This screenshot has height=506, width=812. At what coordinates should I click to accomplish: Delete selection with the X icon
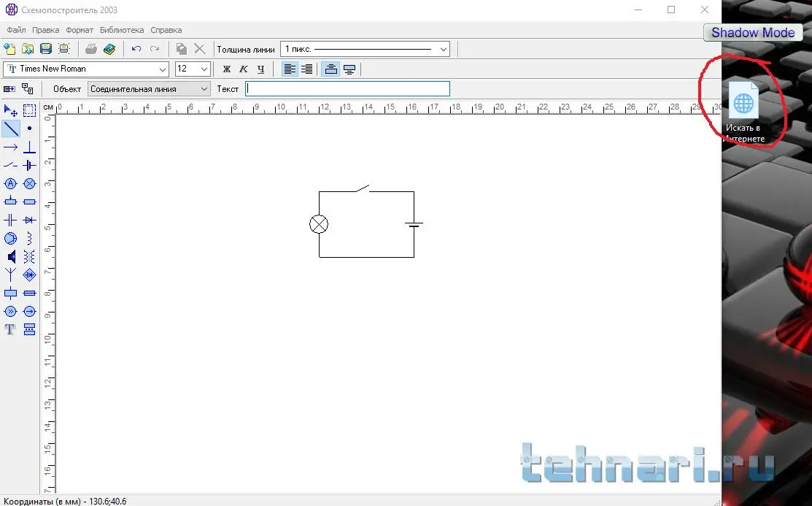pos(199,49)
